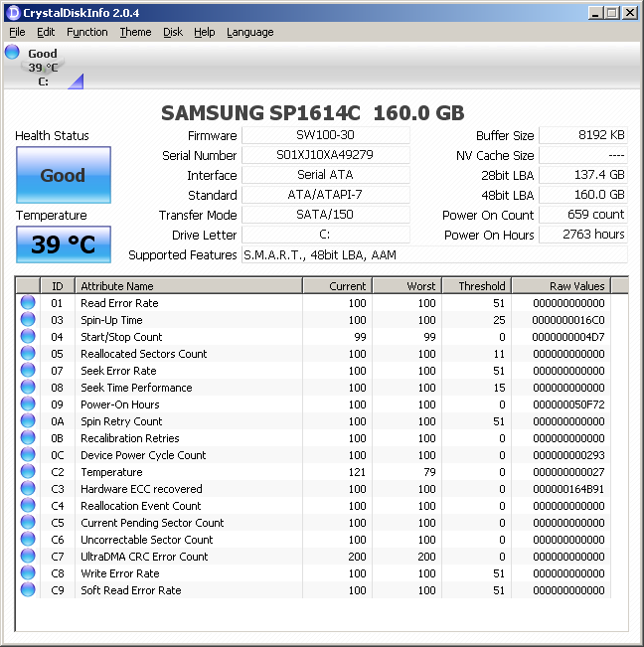Image resolution: width=644 pixels, height=647 pixels.
Task: Click status orb for Reallocated Sectors Count
Action: [x=28, y=353]
